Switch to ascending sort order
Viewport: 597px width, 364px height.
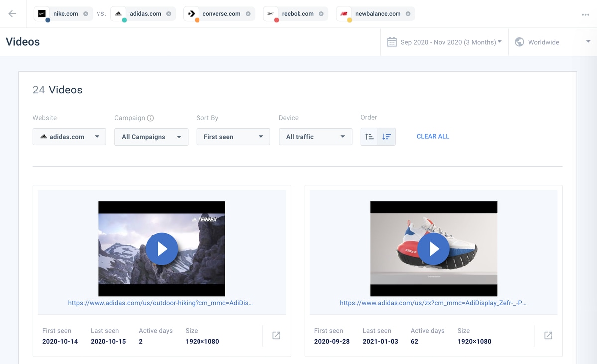369,137
